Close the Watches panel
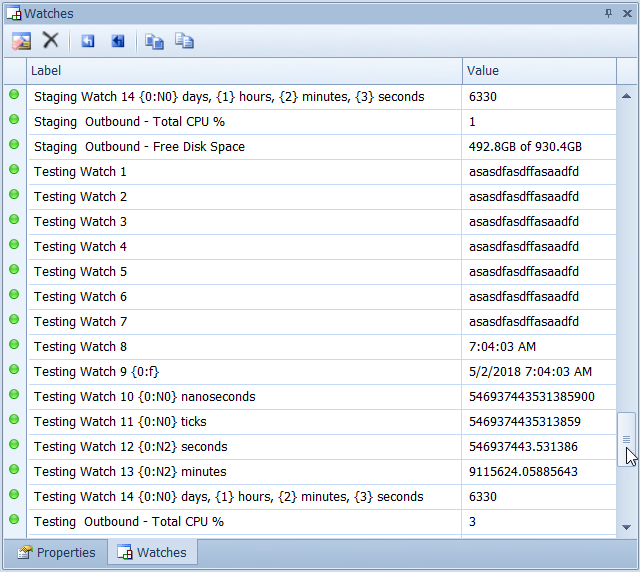This screenshot has width=640, height=572. tap(626, 13)
